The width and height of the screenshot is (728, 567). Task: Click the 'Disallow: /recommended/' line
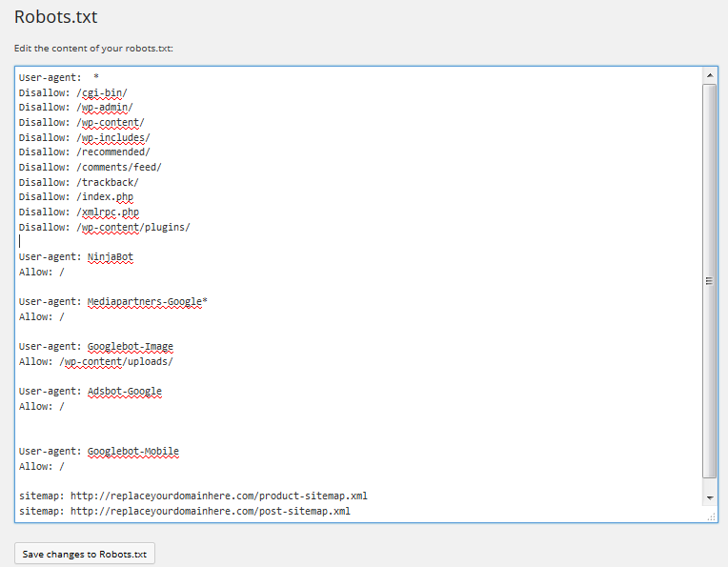pyautogui.click(x=85, y=152)
